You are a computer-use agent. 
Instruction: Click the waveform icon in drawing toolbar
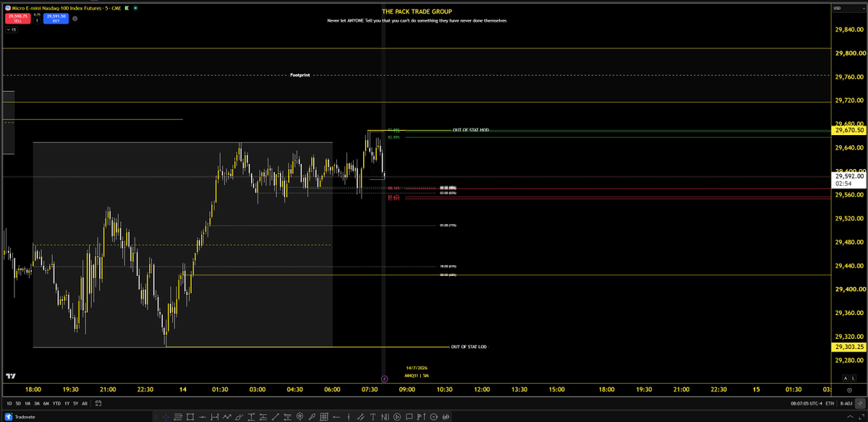(x=446, y=417)
